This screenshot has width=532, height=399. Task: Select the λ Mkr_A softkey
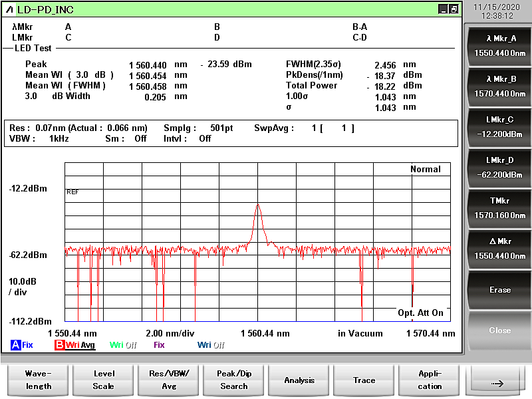click(500, 46)
